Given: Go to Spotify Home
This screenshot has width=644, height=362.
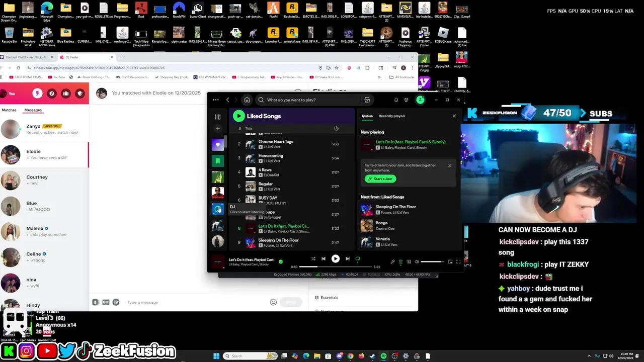Looking at the screenshot, I should (x=247, y=100).
